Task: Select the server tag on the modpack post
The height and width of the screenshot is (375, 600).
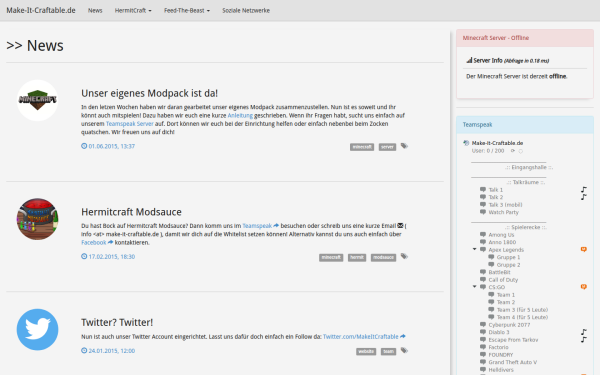Action: [x=387, y=147]
